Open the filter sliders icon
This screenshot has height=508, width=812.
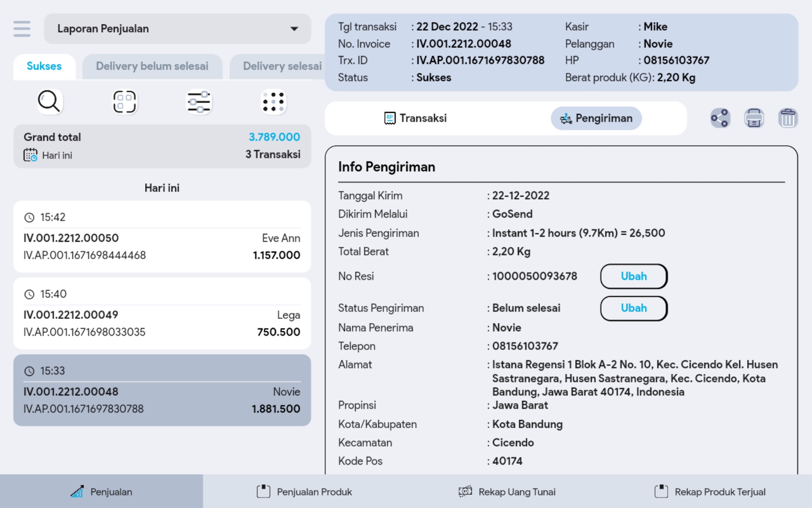tap(199, 102)
